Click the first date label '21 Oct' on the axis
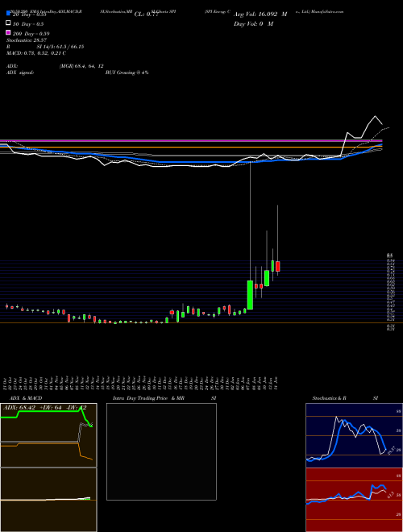 pos(6,382)
